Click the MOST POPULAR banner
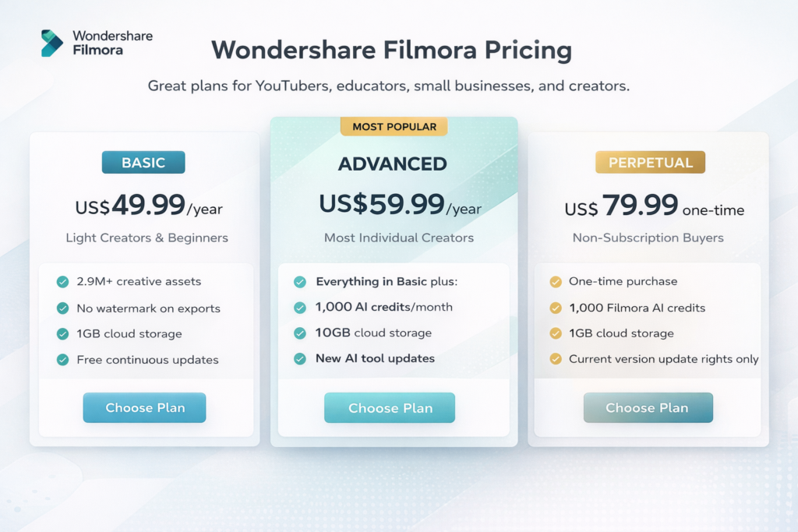 394,126
